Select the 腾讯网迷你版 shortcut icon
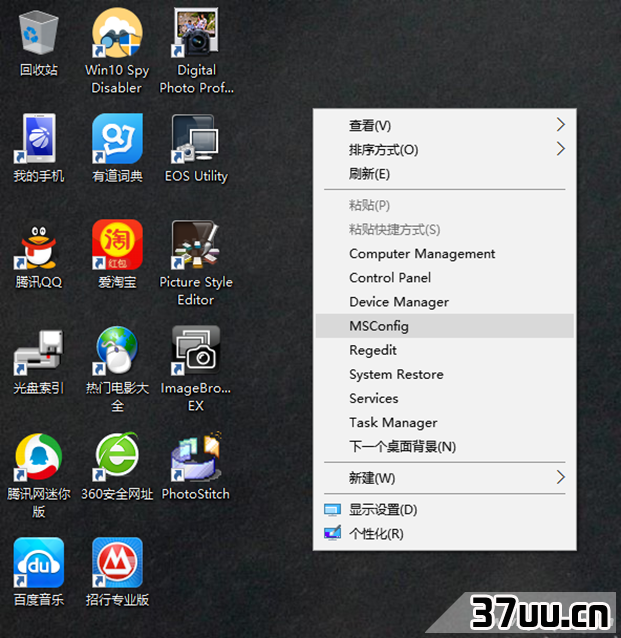 (39, 457)
